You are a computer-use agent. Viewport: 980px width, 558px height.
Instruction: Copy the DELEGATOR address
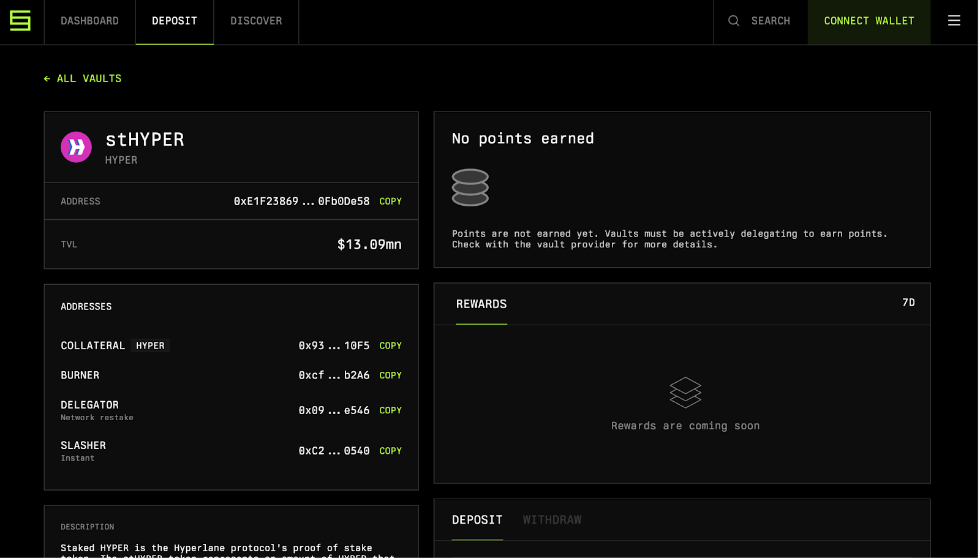point(390,410)
